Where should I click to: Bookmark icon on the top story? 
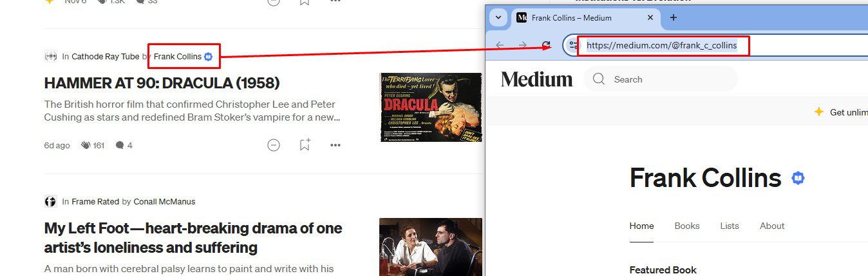click(x=305, y=2)
